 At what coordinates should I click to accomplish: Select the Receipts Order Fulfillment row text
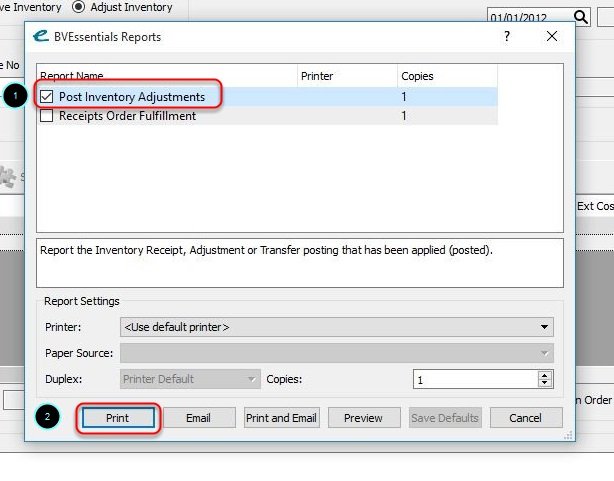click(x=128, y=116)
